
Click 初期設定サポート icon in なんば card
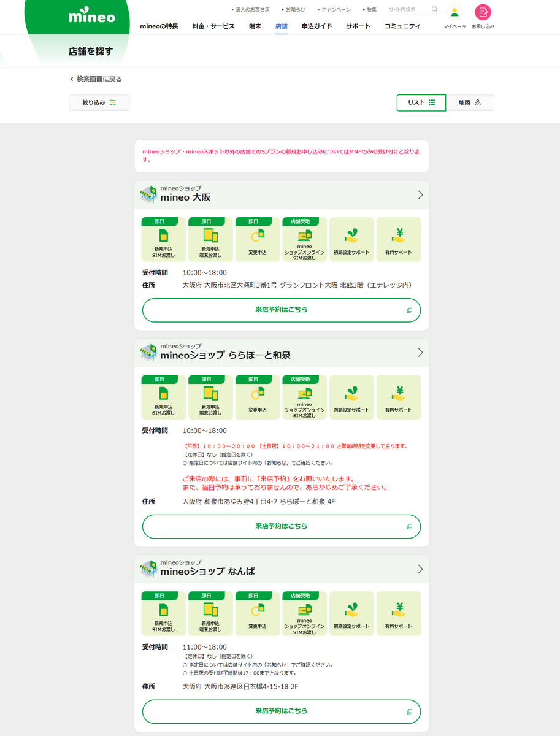pos(351,614)
